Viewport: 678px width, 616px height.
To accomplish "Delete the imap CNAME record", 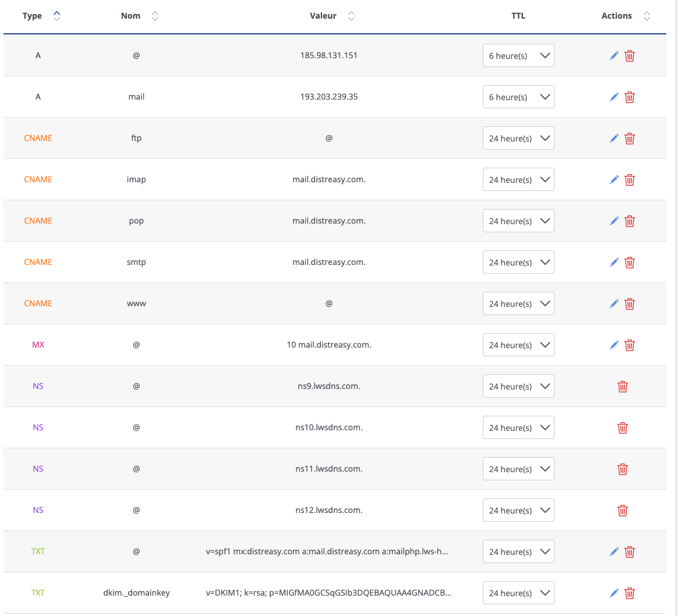I will coord(630,180).
